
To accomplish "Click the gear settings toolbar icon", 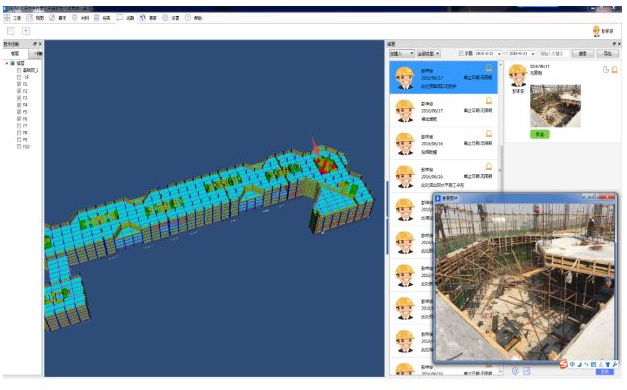I will (165, 18).
